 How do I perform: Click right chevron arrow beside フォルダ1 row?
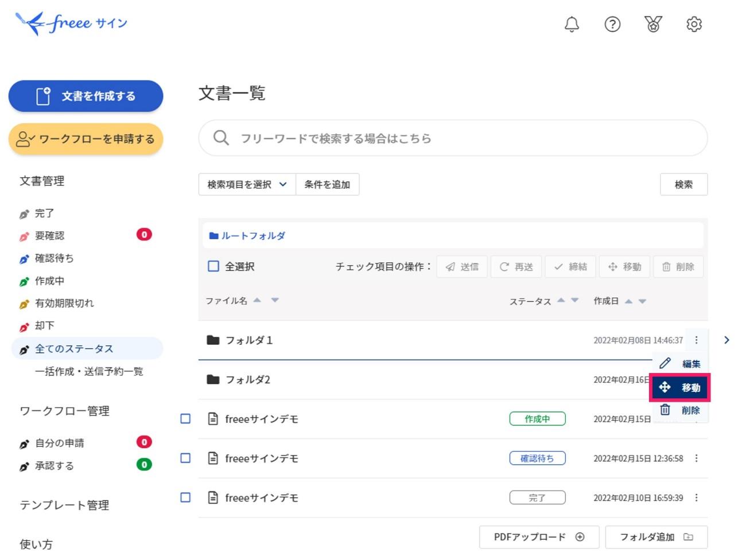pos(726,340)
